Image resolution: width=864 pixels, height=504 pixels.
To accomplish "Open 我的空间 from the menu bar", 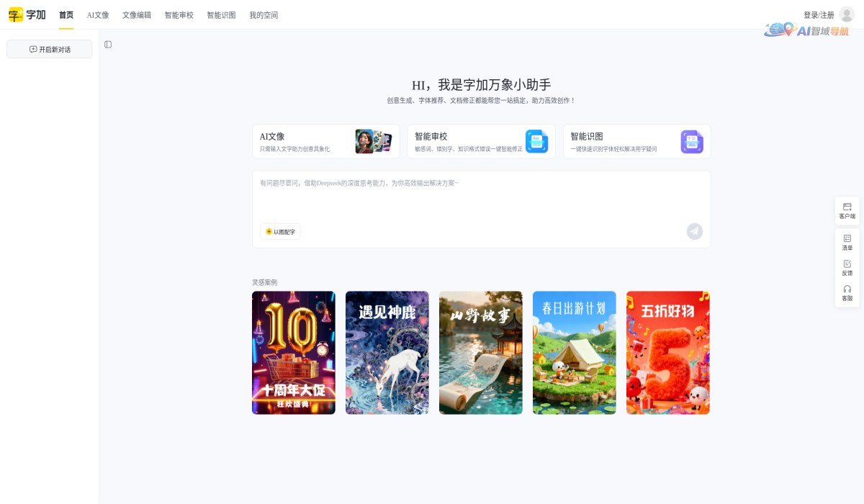I will point(264,14).
